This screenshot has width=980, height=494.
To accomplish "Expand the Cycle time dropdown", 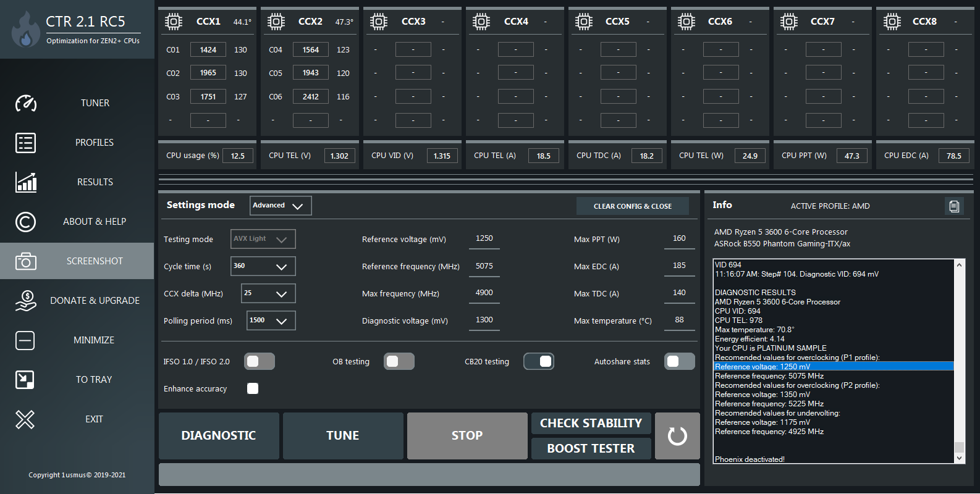I will (263, 266).
